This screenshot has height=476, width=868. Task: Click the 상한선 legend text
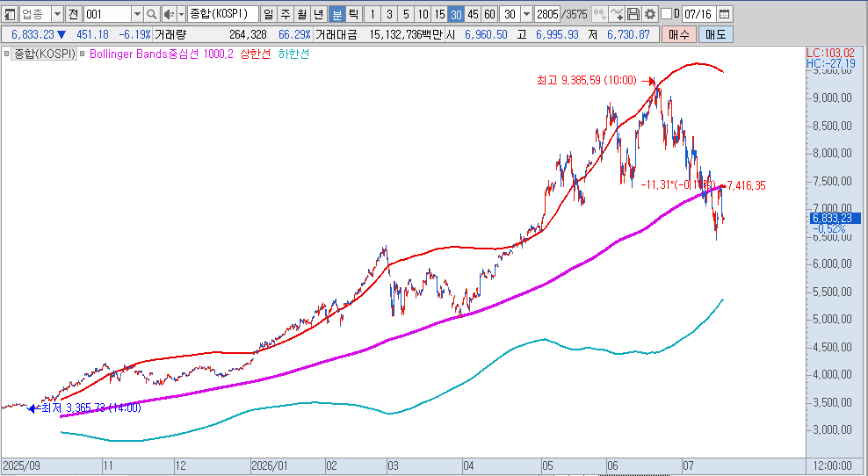(255, 54)
